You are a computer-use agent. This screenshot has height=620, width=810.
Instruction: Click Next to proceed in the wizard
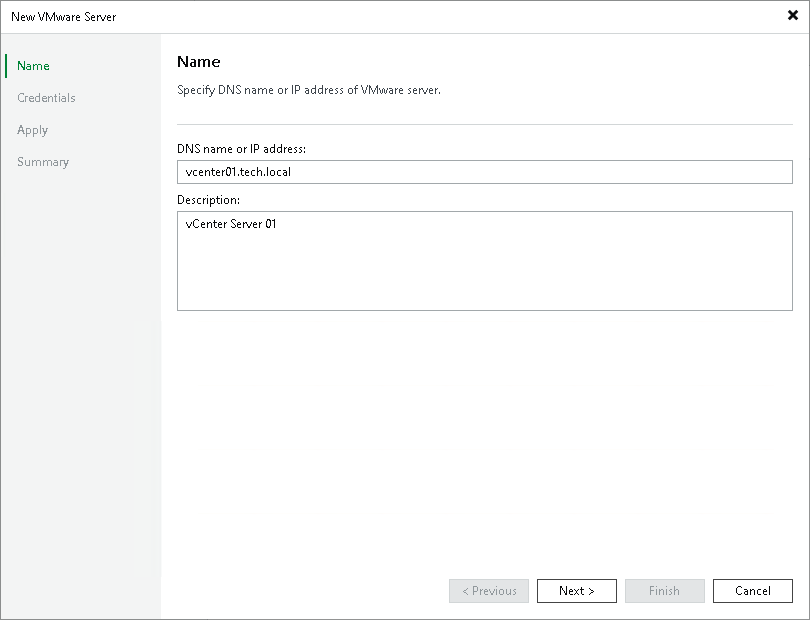pyautogui.click(x=576, y=590)
